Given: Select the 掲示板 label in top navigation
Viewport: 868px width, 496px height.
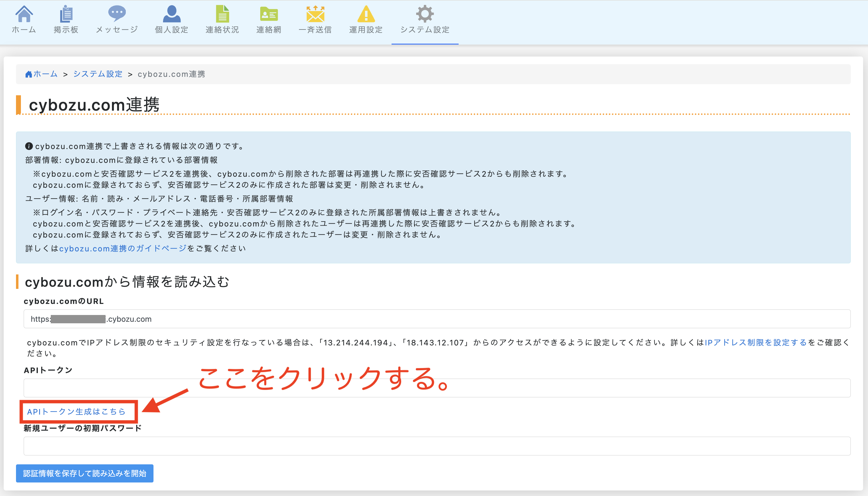Looking at the screenshot, I should (66, 30).
